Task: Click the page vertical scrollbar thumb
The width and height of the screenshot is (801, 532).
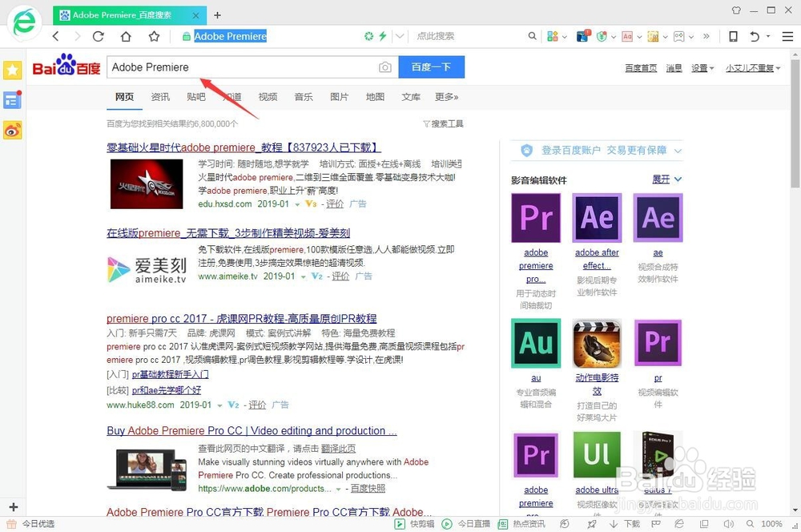Action: click(x=795, y=123)
